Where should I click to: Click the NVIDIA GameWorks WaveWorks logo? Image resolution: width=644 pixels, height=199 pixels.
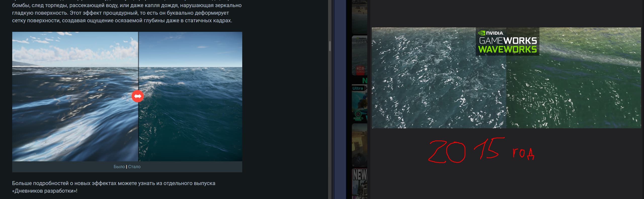click(507, 42)
